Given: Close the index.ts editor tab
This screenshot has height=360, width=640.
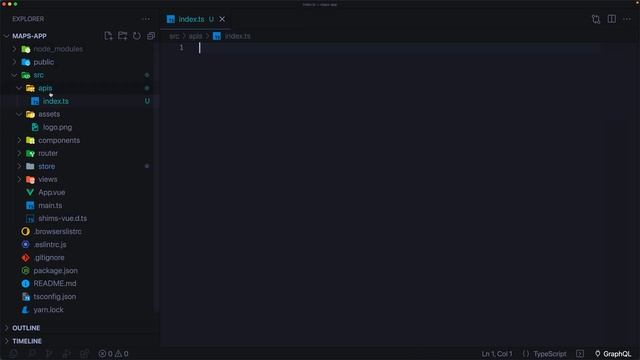Looking at the screenshot, I should (222, 19).
